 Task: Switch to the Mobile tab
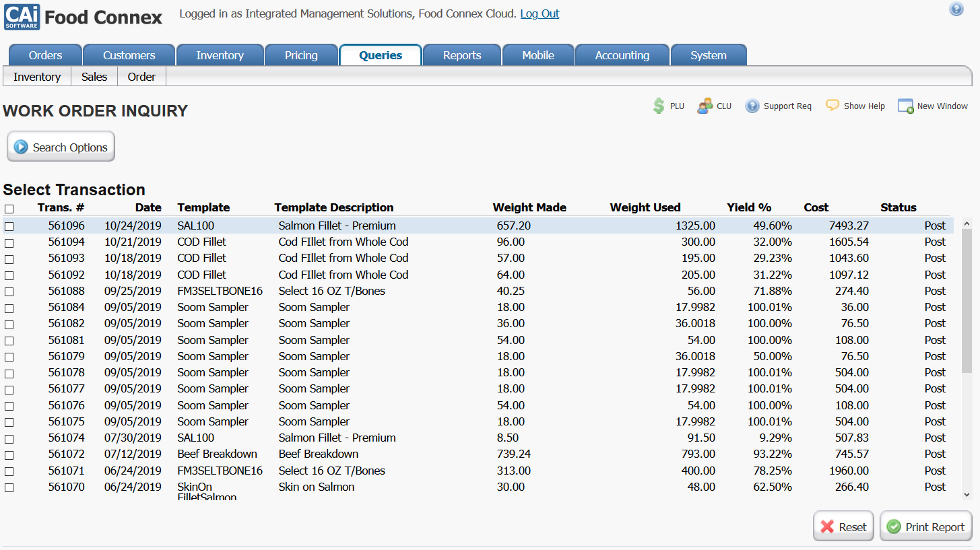(x=538, y=55)
